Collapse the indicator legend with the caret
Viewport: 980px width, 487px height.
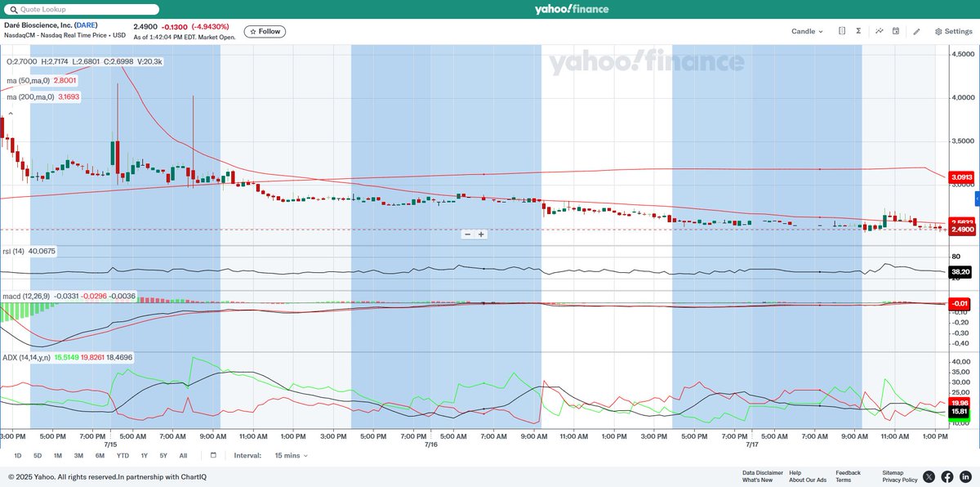pos(11,114)
